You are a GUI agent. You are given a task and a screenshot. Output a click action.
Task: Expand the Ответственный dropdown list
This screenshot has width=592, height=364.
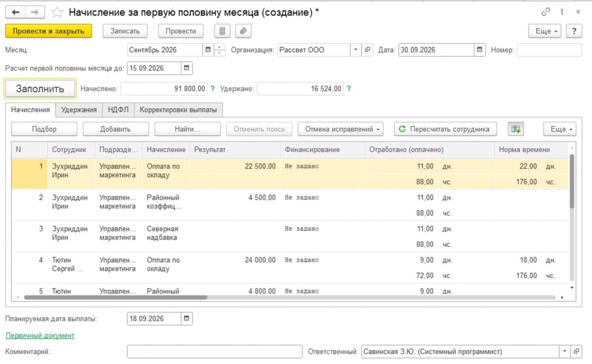(x=565, y=351)
